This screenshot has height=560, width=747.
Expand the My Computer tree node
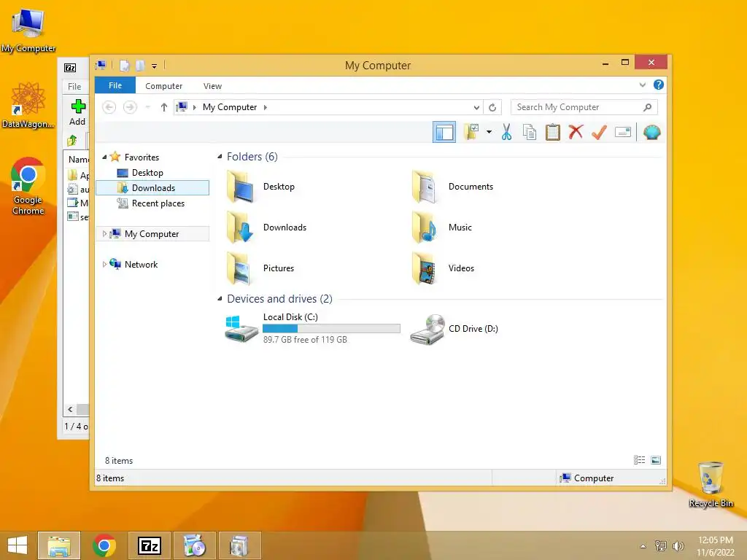(x=104, y=233)
